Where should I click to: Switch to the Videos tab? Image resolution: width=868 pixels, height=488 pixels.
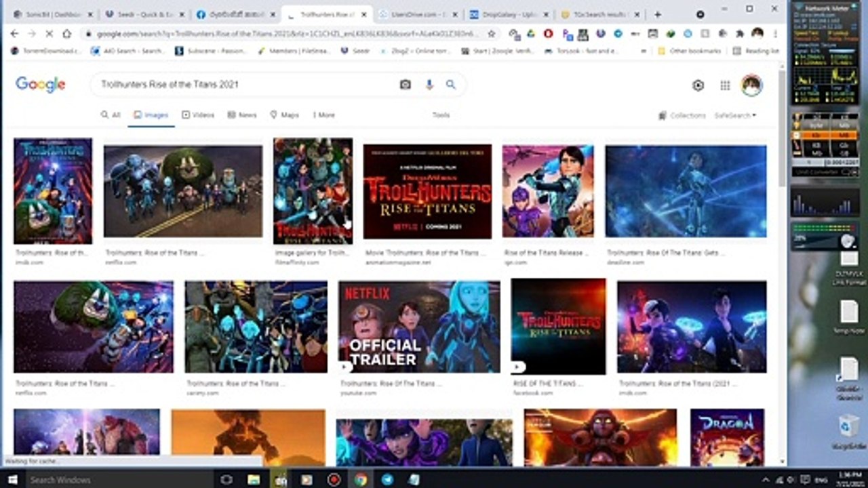(x=198, y=115)
